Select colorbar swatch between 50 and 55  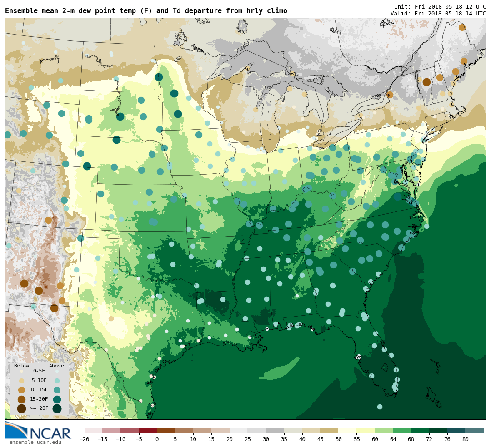point(348,431)
